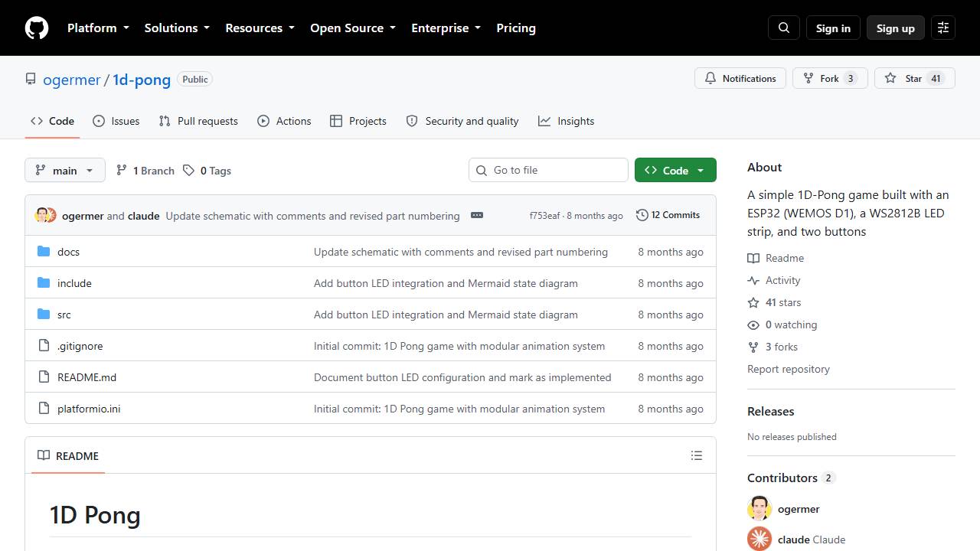Expand the Enterprise menu
This screenshot has height=551, width=980.
[446, 28]
